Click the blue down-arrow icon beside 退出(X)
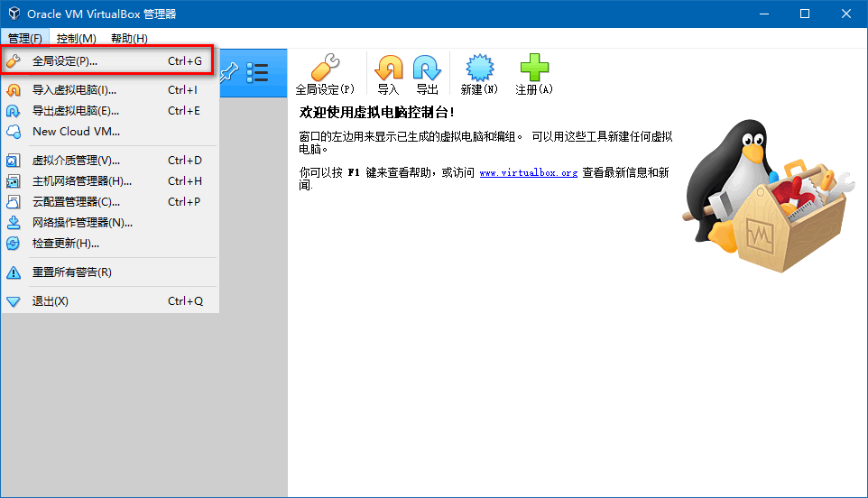Image resolution: width=868 pixels, height=498 pixels. click(x=14, y=301)
